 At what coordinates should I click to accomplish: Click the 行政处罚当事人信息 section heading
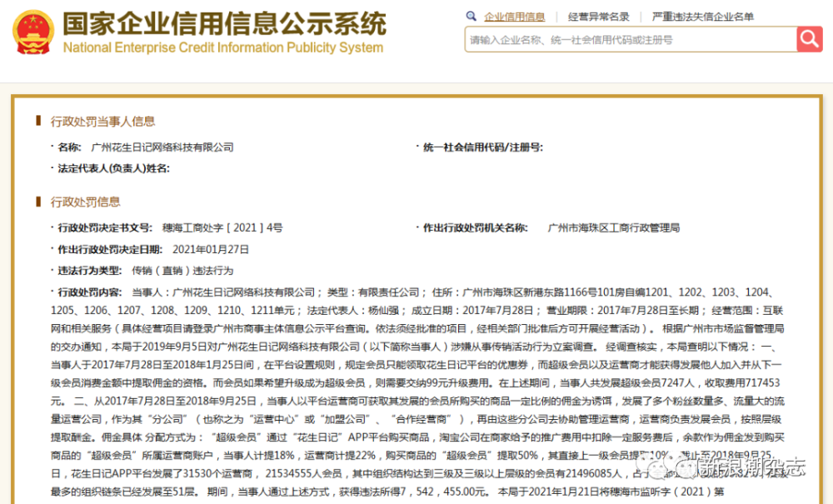pos(102,122)
